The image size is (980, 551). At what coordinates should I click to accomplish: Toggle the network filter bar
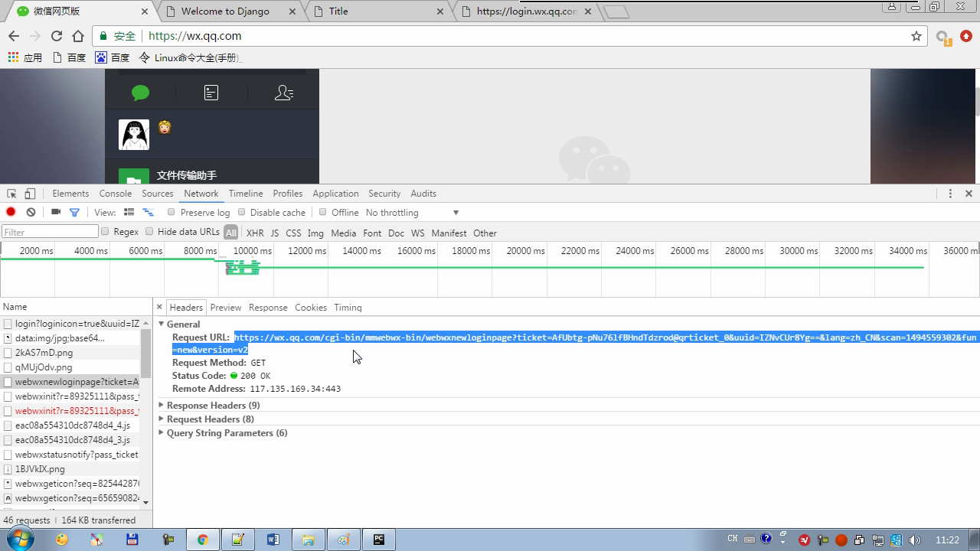pyautogui.click(x=74, y=212)
